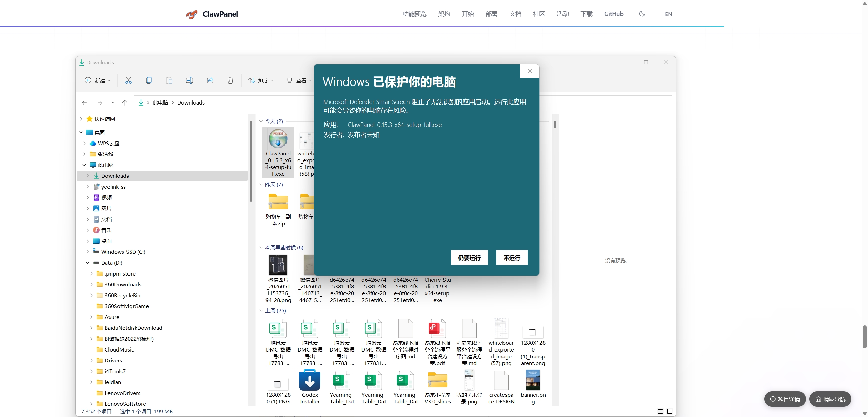Expand the BaiduNetdiskDownload folder node
868x417 pixels.
click(x=91, y=328)
